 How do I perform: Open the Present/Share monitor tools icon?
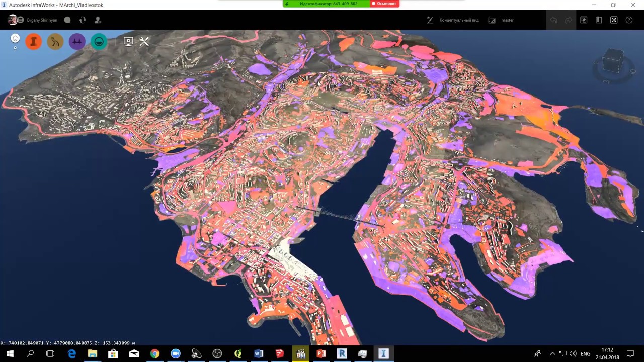(128, 41)
